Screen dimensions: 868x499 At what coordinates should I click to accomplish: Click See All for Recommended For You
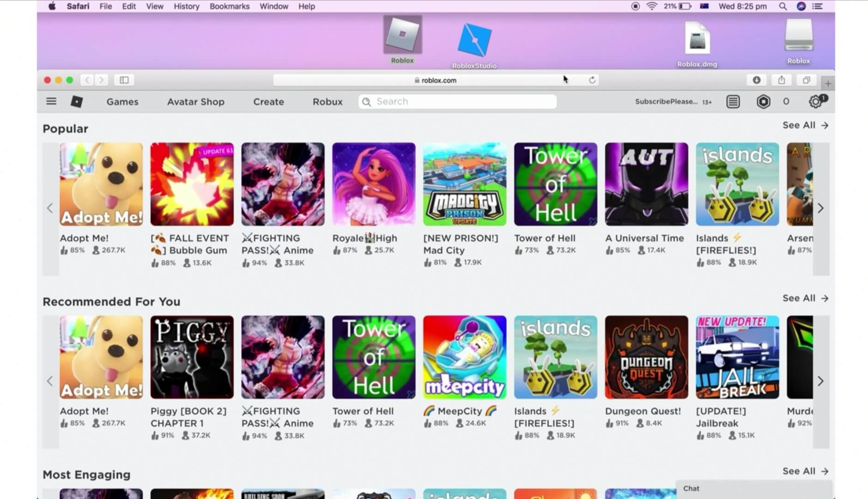(805, 298)
